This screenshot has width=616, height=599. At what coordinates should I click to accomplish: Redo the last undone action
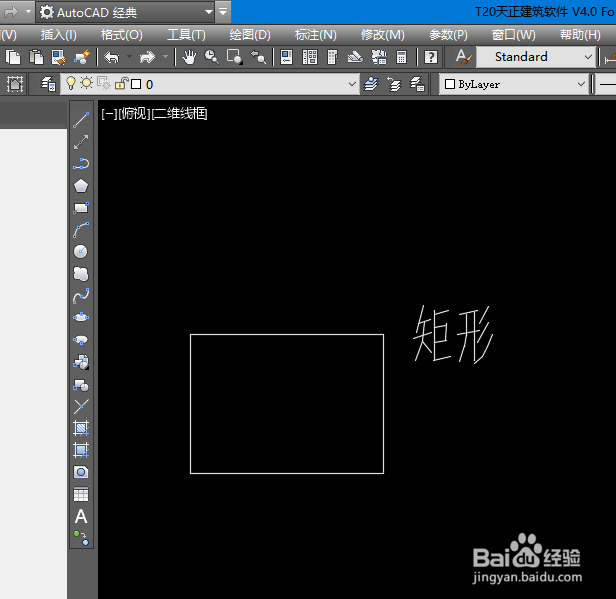coord(148,57)
